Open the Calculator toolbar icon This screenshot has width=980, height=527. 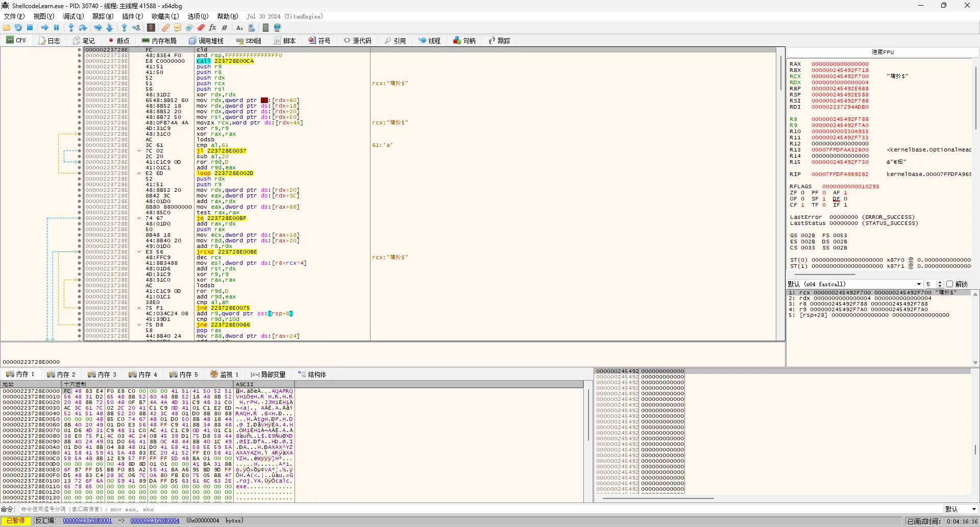(265, 28)
